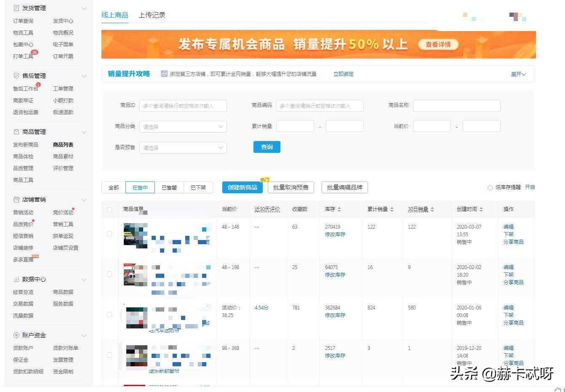Click the 创建新商品 button

click(x=242, y=187)
